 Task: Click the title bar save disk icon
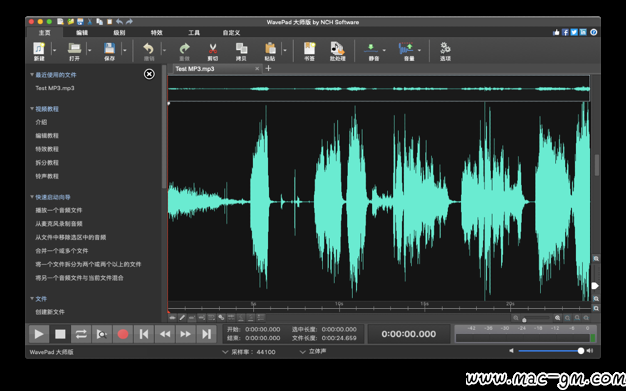(80, 22)
